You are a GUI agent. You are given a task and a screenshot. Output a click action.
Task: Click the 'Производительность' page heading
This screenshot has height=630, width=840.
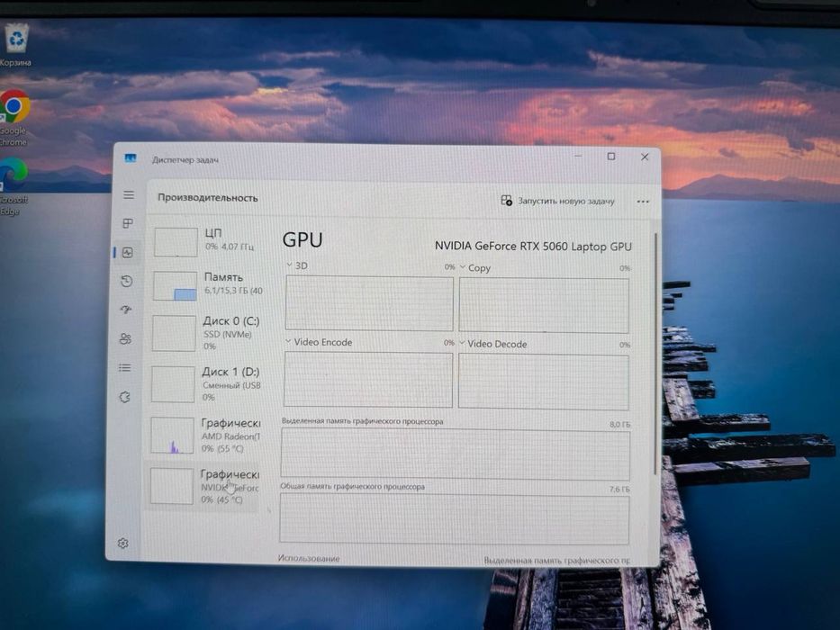click(208, 197)
